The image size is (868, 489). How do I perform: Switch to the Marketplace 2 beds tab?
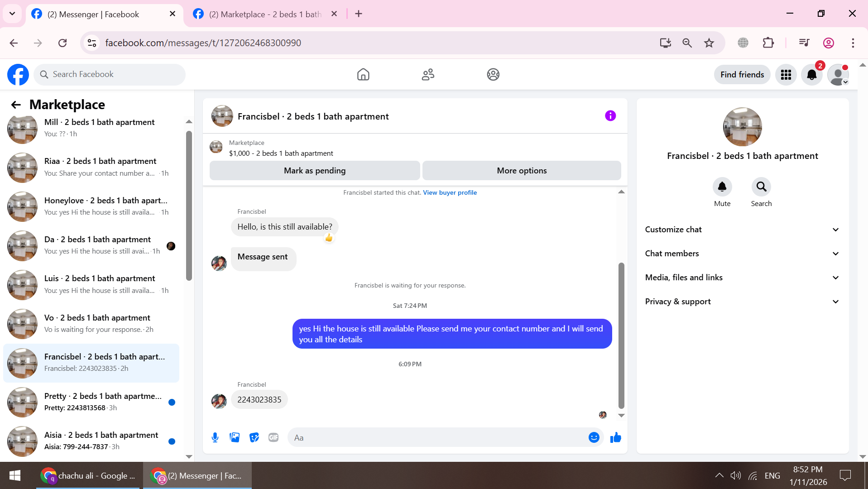266,14
